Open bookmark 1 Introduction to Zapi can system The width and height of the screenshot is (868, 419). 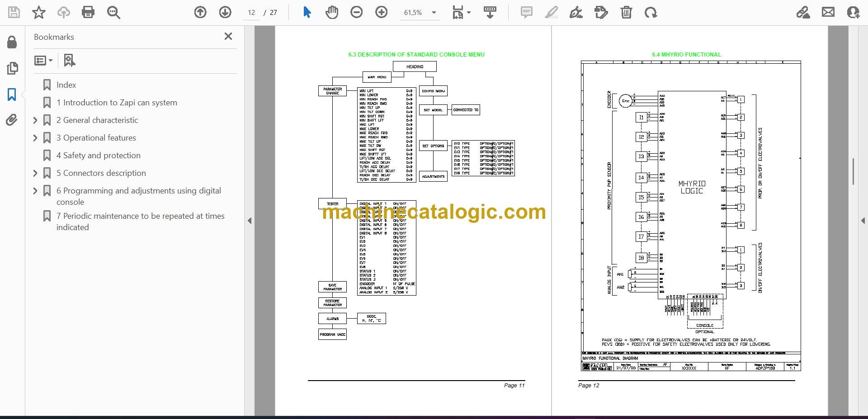click(117, 103)
